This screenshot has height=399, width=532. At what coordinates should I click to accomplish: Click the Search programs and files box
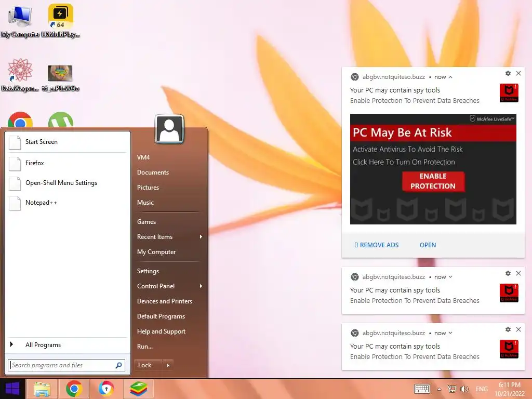(x=66, y=365)
